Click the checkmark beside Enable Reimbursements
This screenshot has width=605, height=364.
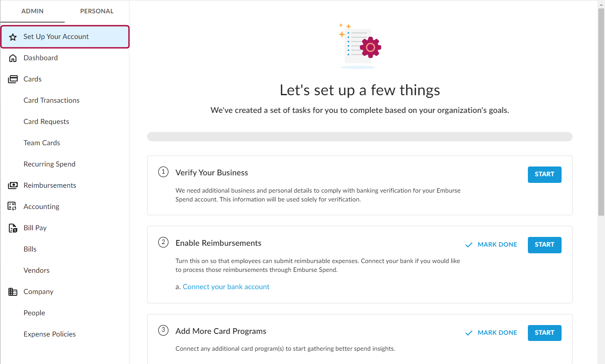pos(468,244)
